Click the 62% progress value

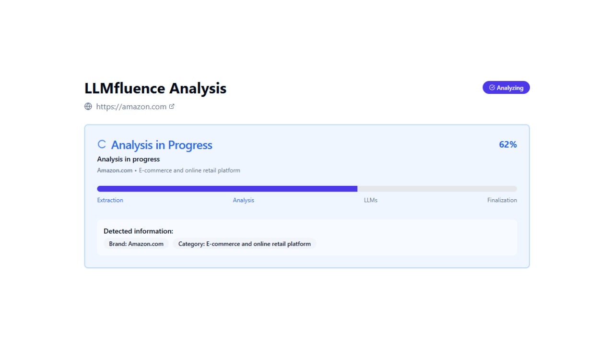click(508, 145)
